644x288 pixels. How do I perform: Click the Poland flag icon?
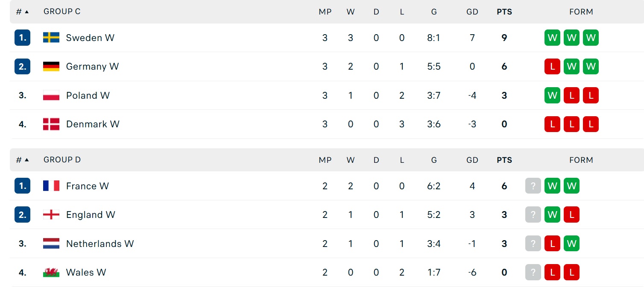click(51, 95)
